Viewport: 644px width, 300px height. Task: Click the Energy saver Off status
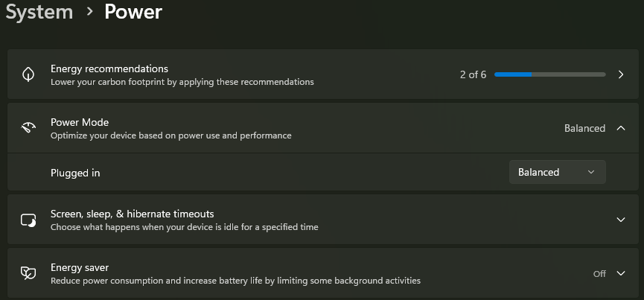599,274
